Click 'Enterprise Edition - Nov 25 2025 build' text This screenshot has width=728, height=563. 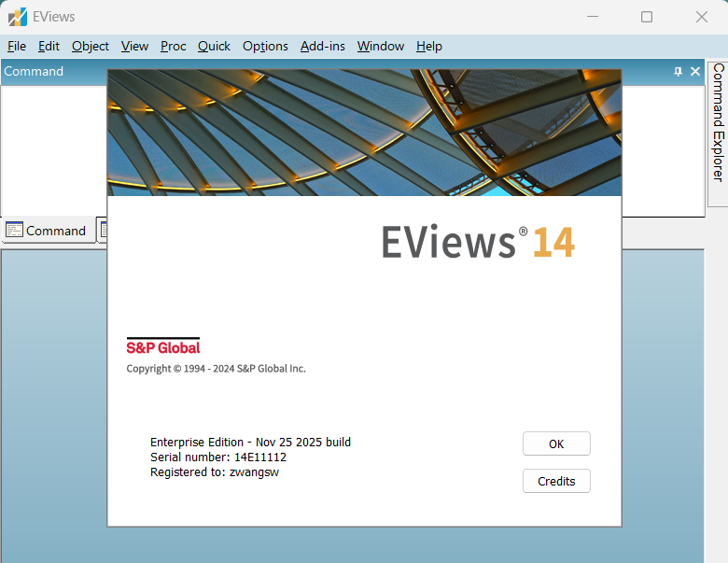[x=250, y=442]
